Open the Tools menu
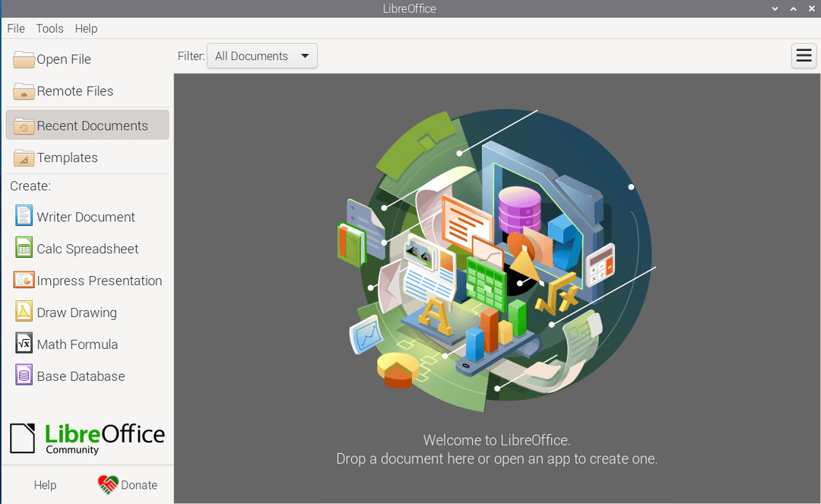This screenshot has width=821, height=504. point(49,28)
